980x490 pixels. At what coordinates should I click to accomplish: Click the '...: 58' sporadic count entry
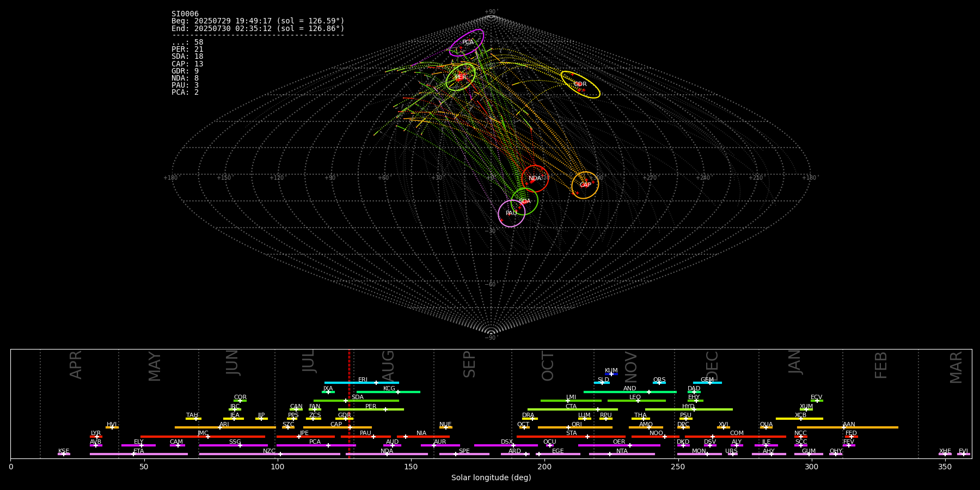click(x=187, y=42)
